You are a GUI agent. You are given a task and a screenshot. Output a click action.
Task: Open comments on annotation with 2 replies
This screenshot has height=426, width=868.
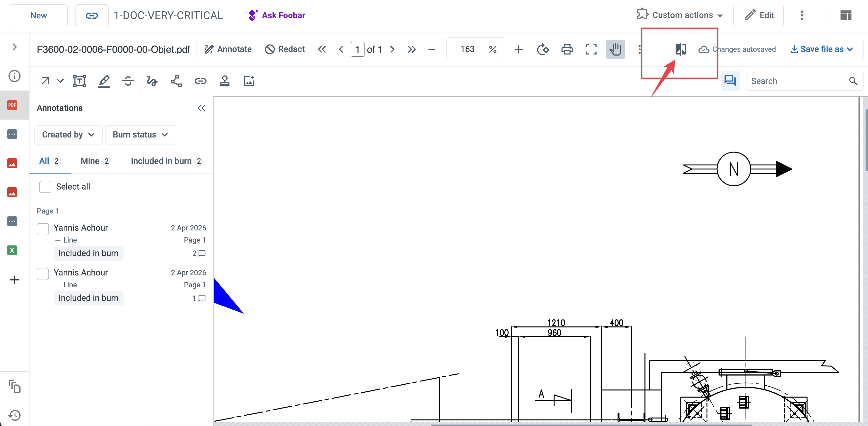(x=199, y=253)
